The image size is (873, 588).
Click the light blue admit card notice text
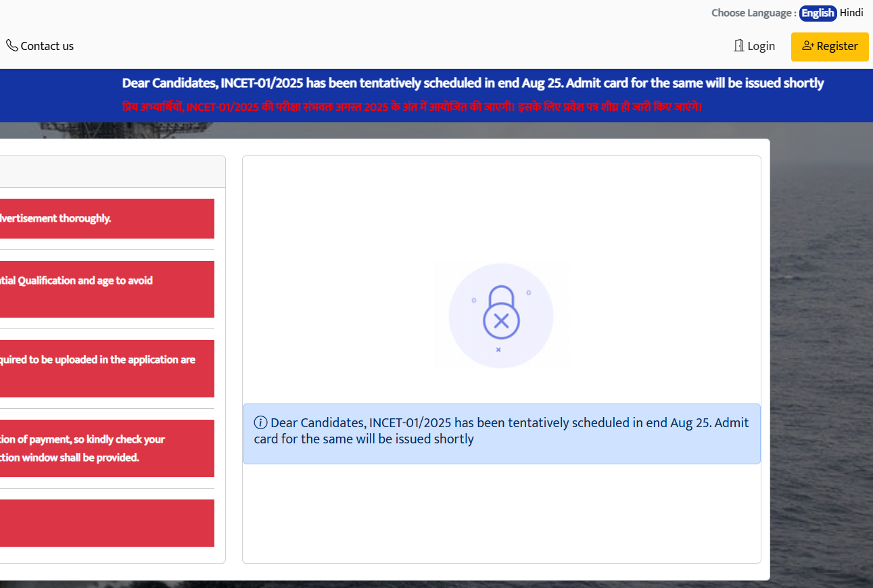501,431
